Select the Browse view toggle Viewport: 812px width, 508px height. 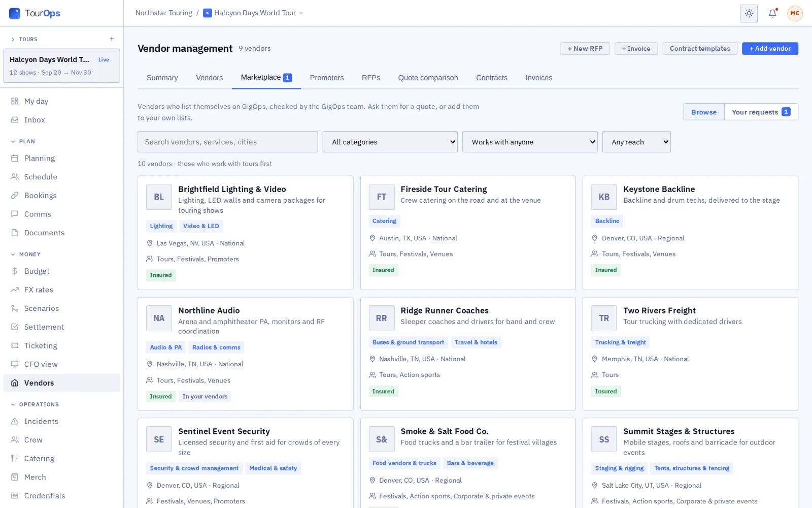click(x=704, y=112)
